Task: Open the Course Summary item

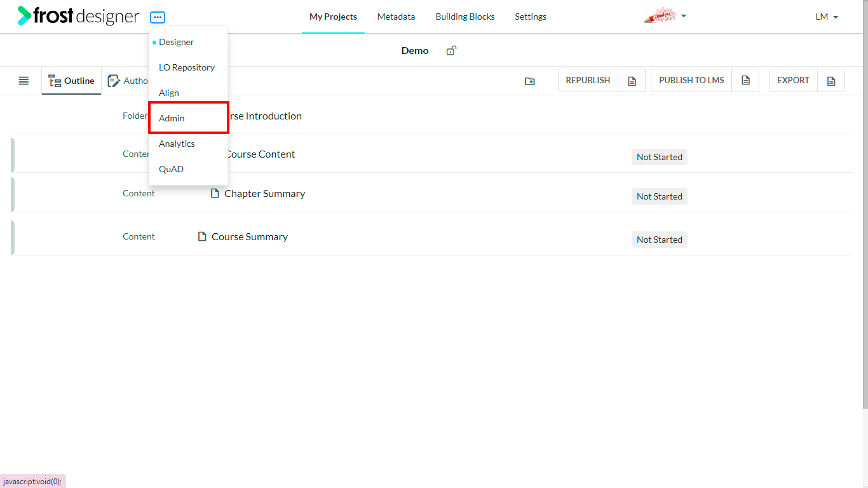Action: point(249,236)
